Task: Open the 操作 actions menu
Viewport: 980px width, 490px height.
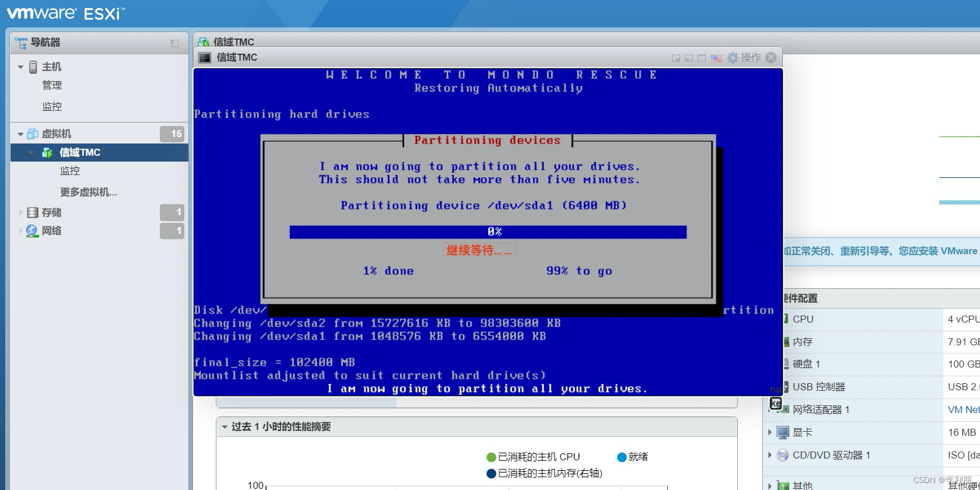Action: (751, 58)
